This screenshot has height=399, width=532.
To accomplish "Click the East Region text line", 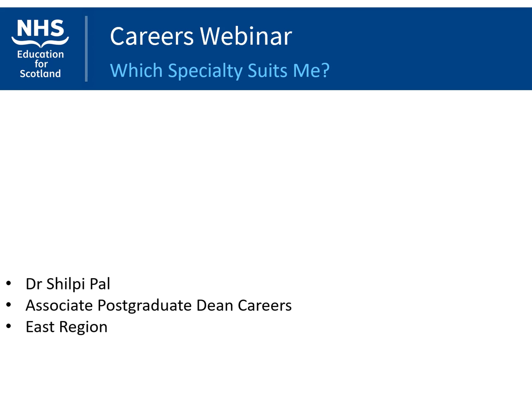I will pos(67,327).
